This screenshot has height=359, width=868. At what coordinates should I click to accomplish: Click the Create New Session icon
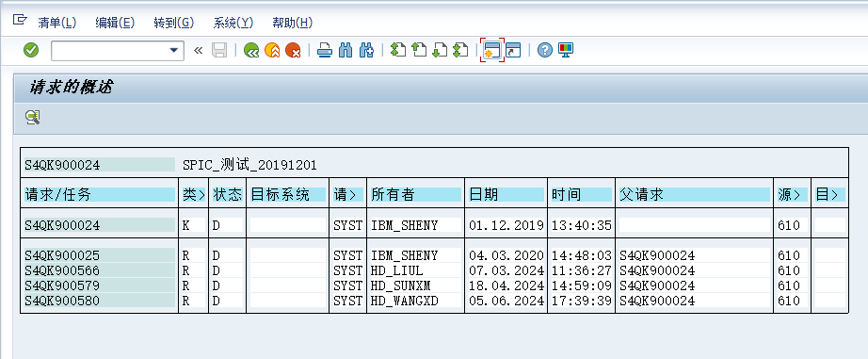coord(492,51)
